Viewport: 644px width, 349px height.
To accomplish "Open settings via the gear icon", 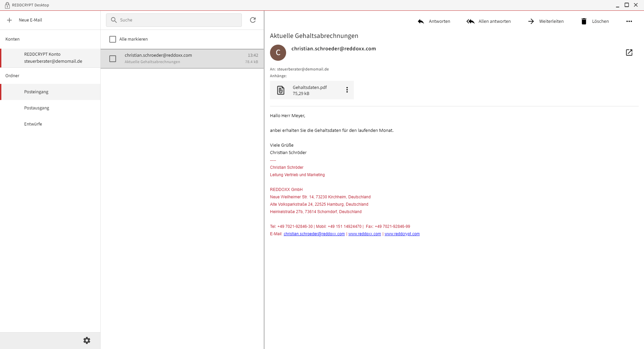I will (x=87, y=341).
